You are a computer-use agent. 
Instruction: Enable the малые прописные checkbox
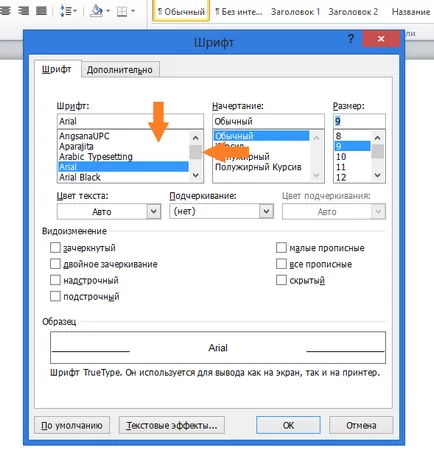tap(281, 248)
